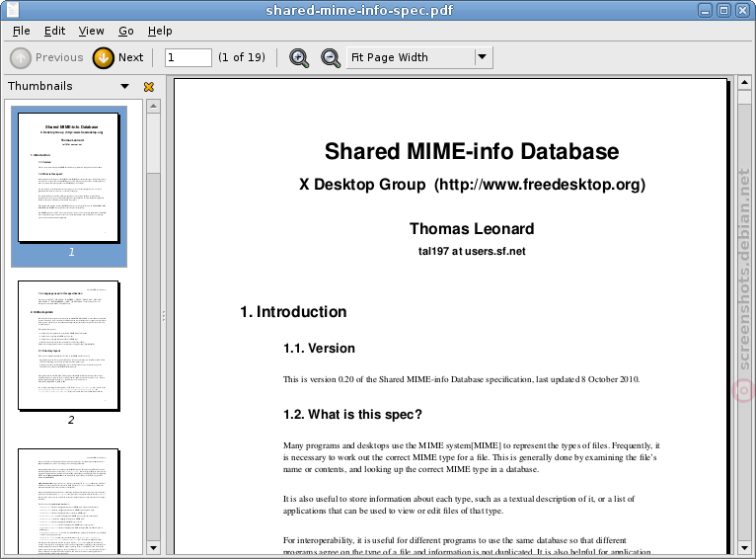Click the zoom in magnifier icon

click(x=299, y=58)
